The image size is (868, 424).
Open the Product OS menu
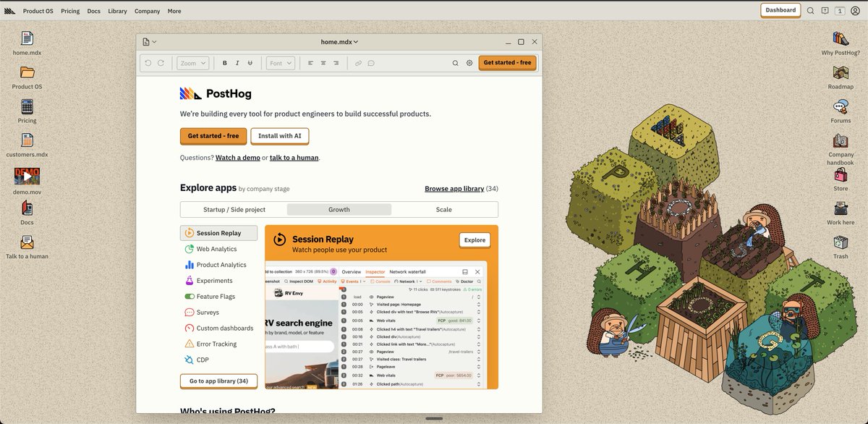(38, 11)
